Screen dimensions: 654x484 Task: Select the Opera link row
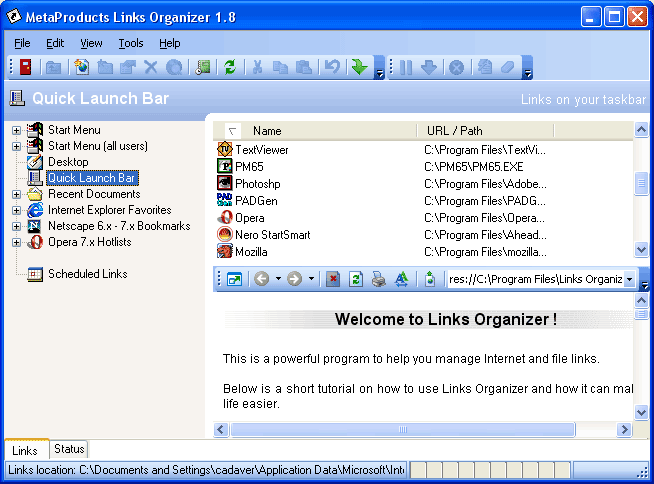point(423,218)
